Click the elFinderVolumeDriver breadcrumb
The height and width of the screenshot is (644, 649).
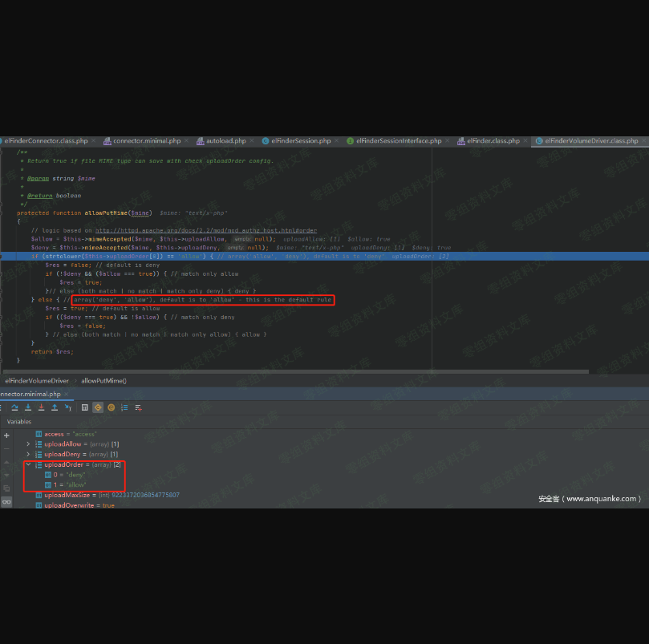coord(37,380)
